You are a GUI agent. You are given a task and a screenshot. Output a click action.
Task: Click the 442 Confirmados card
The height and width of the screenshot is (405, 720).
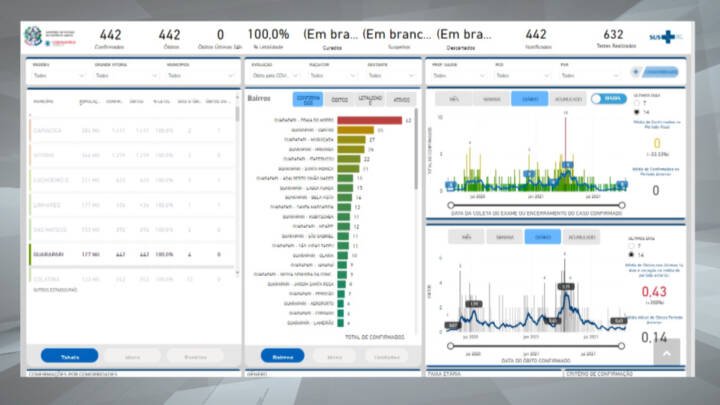click(x=110, y=38)
